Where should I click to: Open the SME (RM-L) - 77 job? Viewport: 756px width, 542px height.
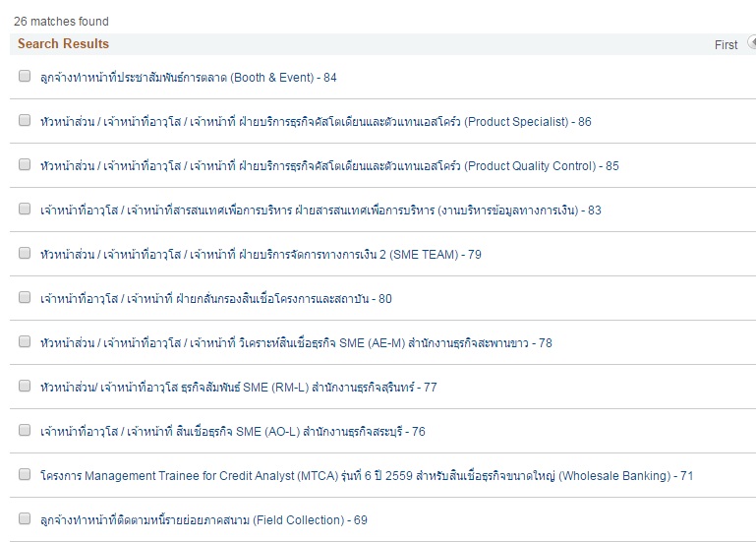pos(239,388)
